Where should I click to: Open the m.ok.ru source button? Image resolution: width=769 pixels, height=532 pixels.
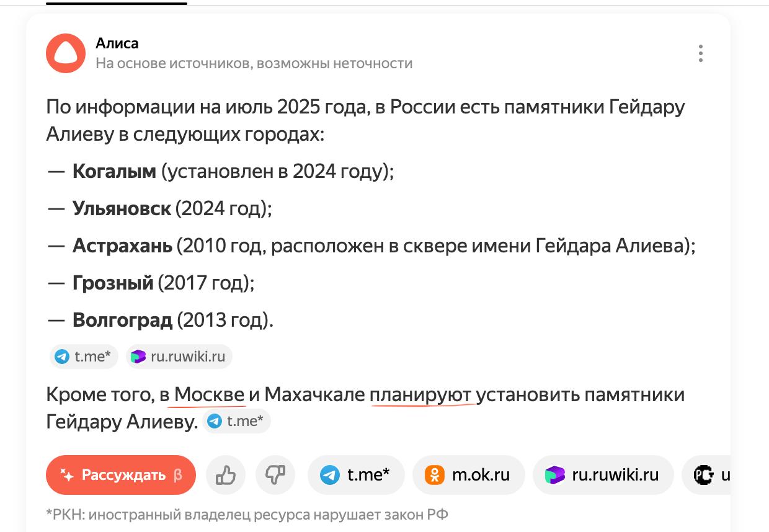click(x=469, y=475)
